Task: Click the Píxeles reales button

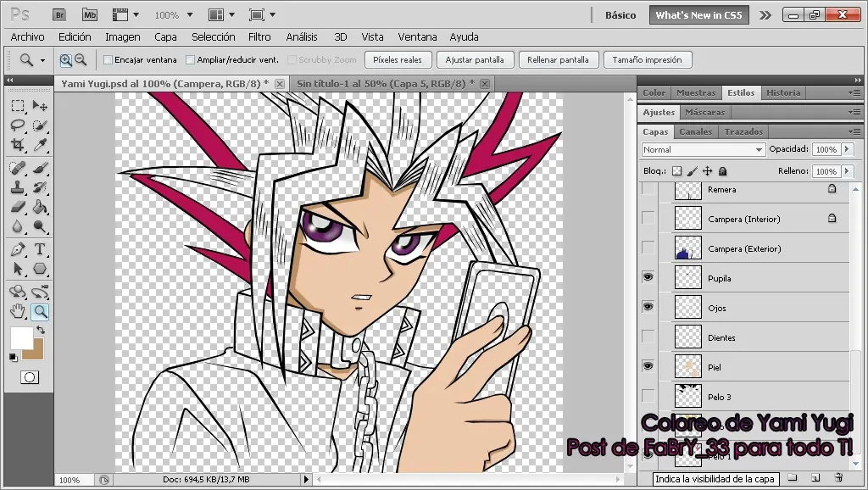Action: (x=398, y=59)
